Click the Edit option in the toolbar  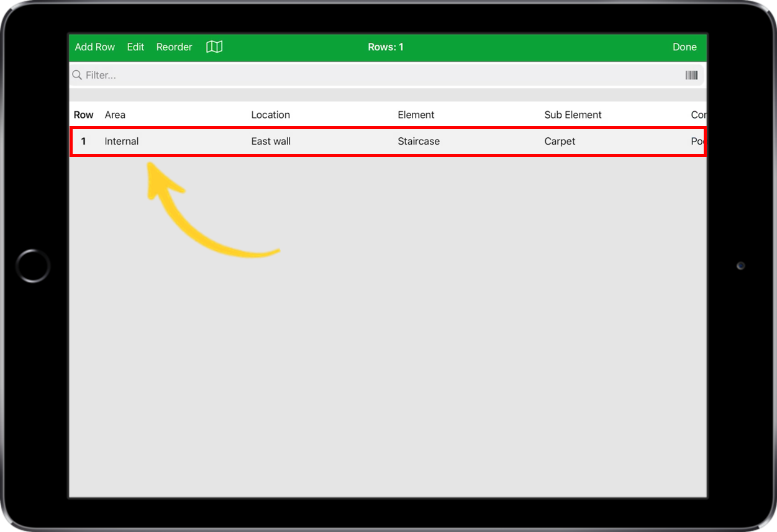tap(135, 47)
